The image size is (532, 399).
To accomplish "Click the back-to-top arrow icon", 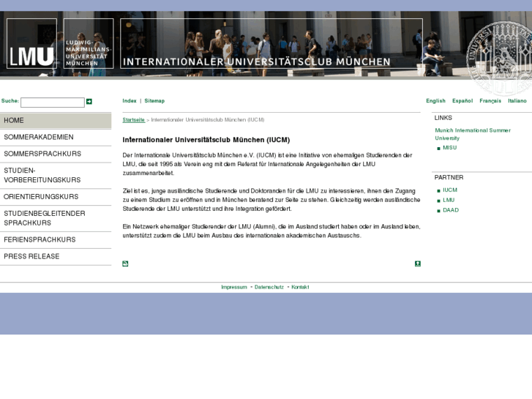I will click(x=418, y=264).
